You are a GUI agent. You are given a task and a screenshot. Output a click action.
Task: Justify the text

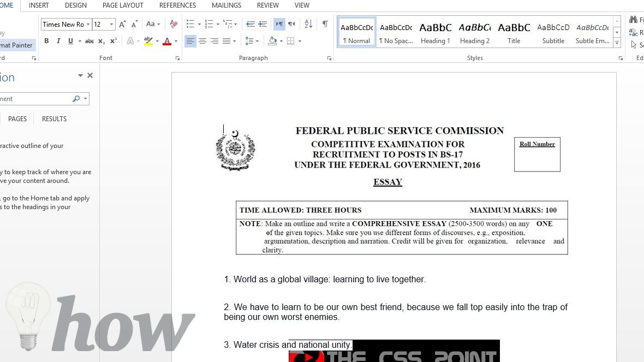(x=226, y=41)
